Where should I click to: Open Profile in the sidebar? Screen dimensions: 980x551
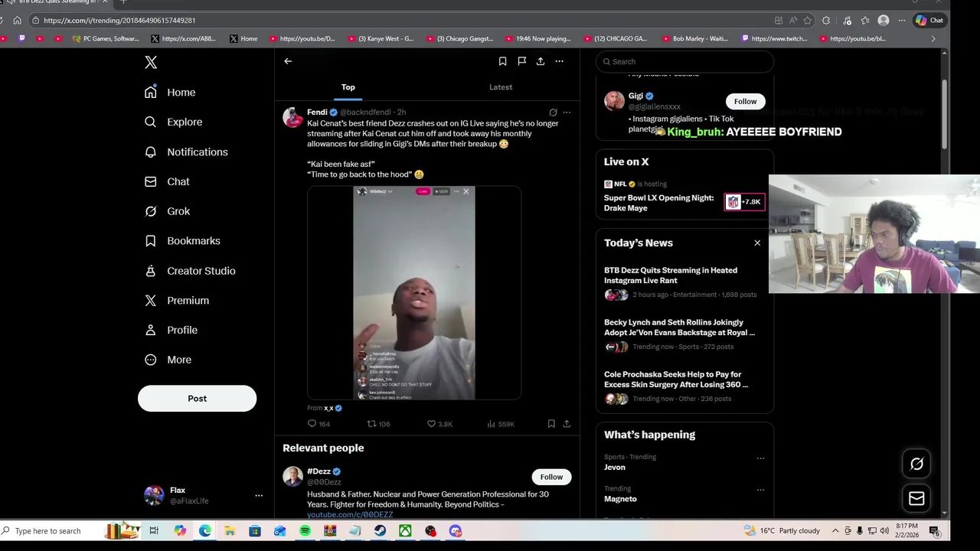point(171,330)
